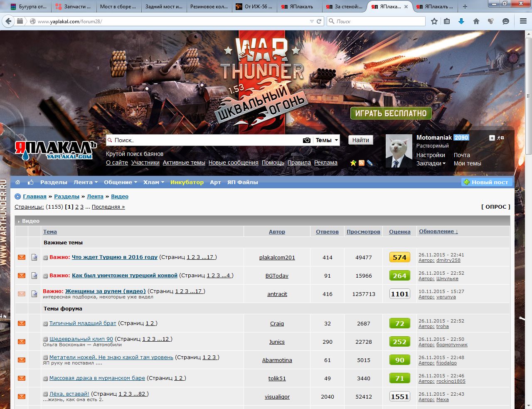Open the Почта link in user panel
Viewport: 532px width, 409px height.
[x=462, y=155]
